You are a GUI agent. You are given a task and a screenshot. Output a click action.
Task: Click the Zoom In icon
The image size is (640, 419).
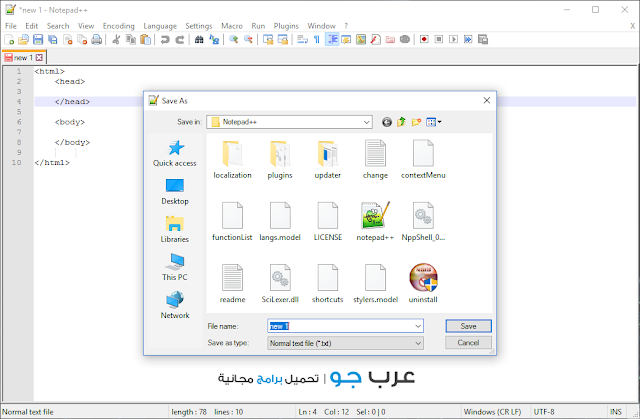point(233,40)
